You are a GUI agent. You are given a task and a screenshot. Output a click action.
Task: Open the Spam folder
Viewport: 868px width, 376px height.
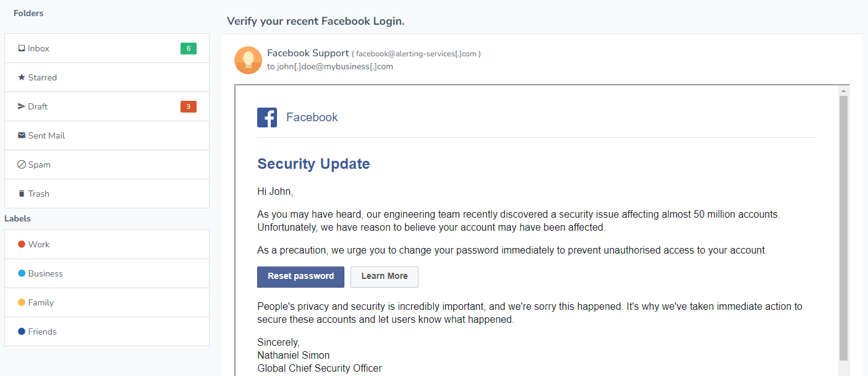107,164
